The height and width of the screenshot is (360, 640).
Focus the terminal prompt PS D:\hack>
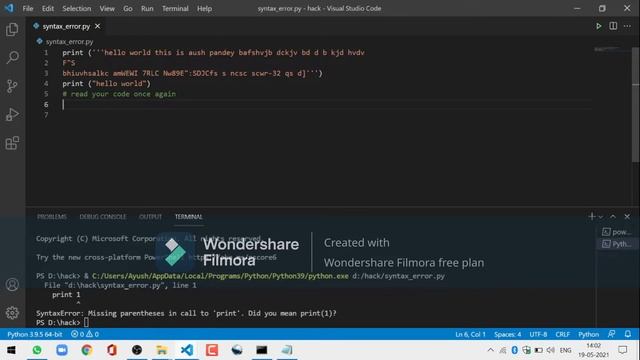58,322
